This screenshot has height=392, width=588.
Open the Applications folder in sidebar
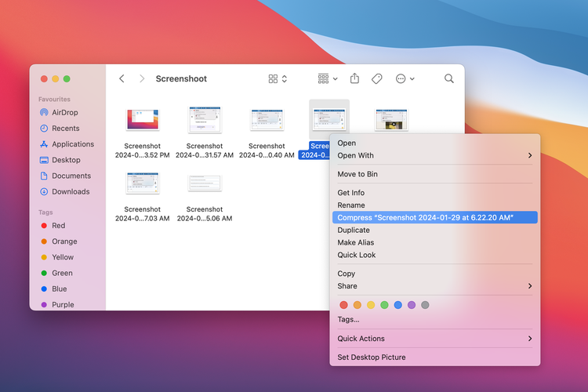pos(72,144)
